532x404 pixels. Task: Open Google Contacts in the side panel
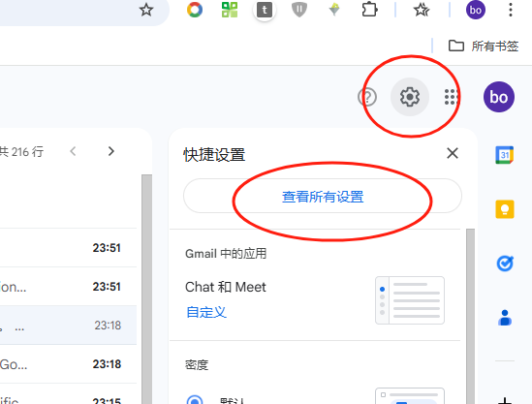tap(505, 318)
